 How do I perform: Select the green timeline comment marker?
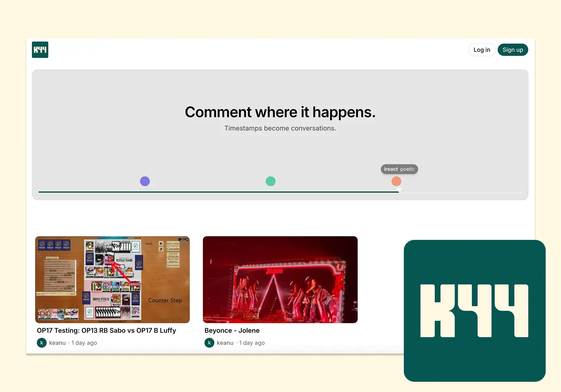click(271, 181)
